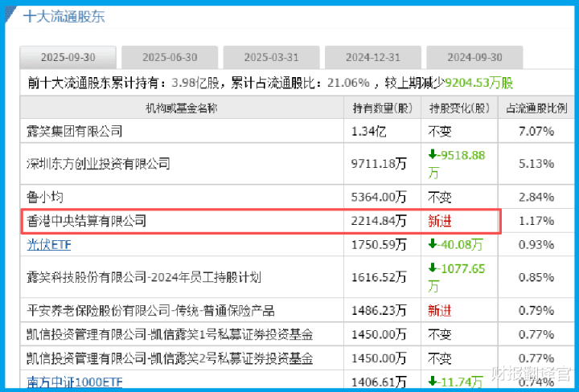Screen dimensions: 579x392
Task: Click 不变 in the 鲁小均 row
Action: pos(439,197)
